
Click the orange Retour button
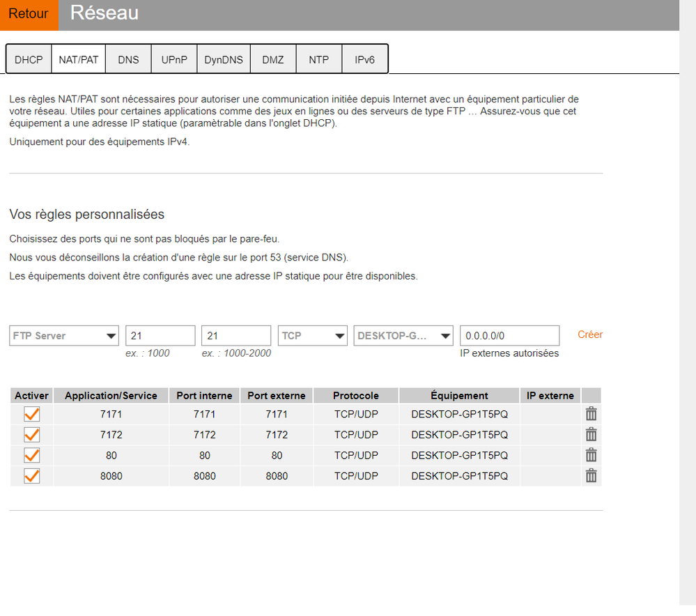pyautogui.click(x=29, y=14)
